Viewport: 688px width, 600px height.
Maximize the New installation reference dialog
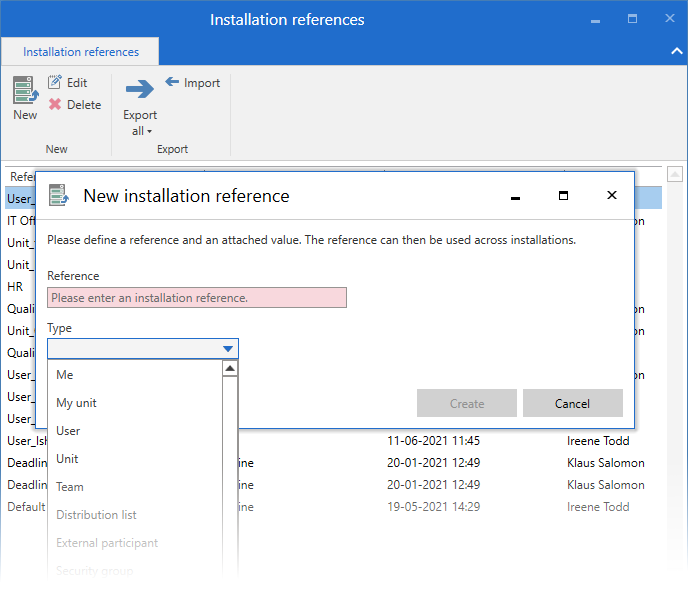coord(563,196)
